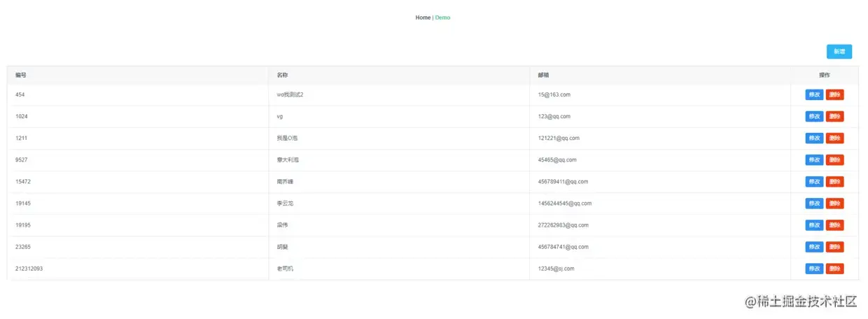The width and height of the screenshot is (868, 319).
Task: Click name cell vg
Action: tap(399, 116)
